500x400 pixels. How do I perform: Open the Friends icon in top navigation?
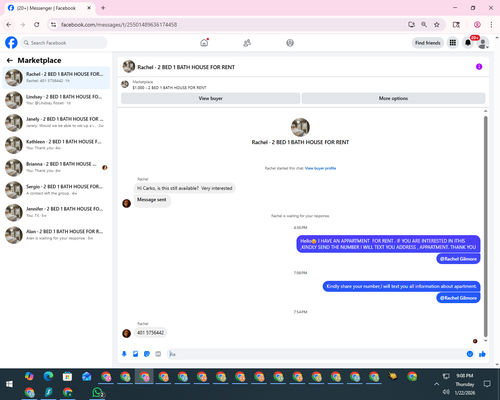pos(247,43)
